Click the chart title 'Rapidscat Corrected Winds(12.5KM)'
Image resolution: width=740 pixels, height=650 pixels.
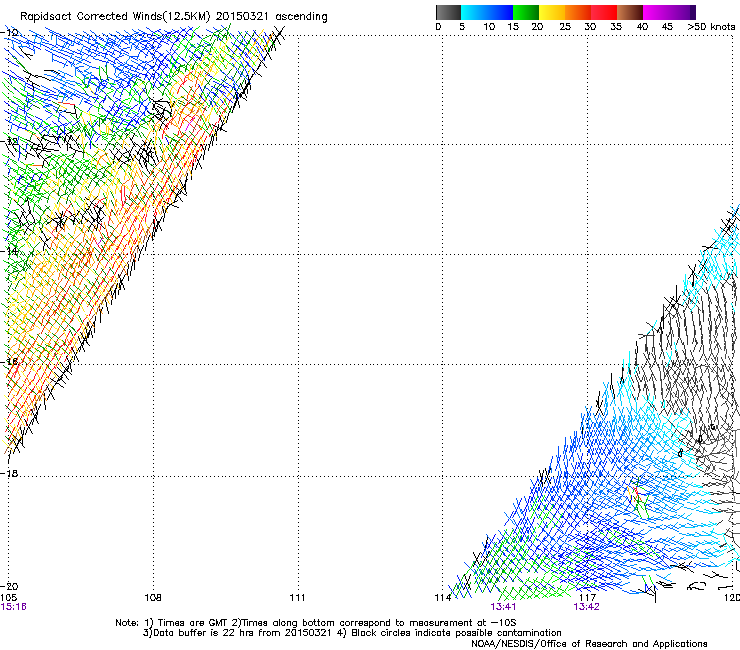pos(115,17)
